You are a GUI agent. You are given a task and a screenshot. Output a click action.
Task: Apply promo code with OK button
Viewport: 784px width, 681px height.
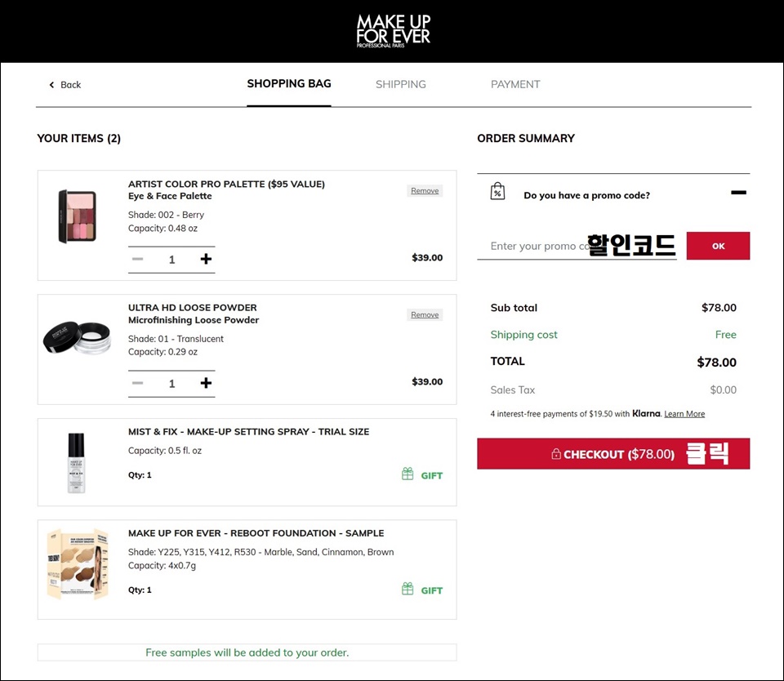(718, 246)
